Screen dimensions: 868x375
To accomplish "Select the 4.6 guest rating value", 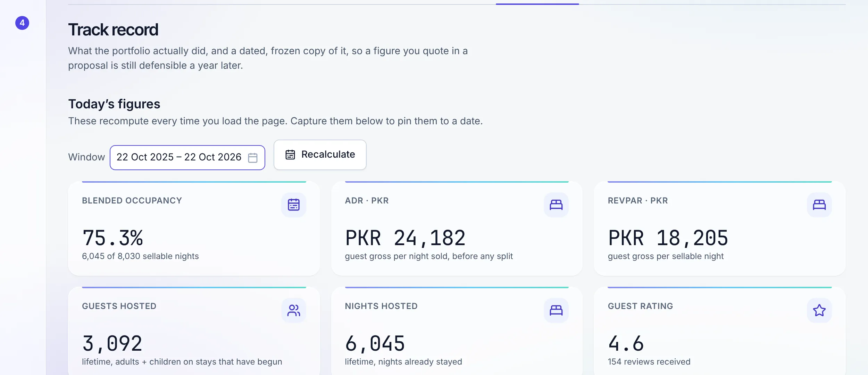I will (626, 343).
